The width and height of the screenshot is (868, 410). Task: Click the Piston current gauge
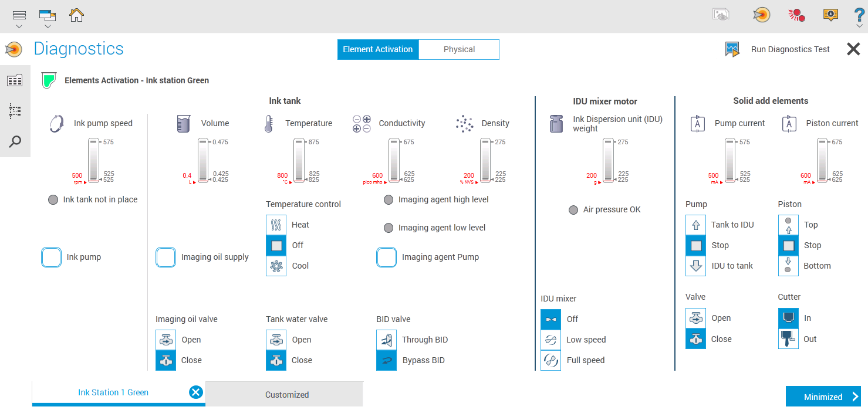[x=823, y=161]
